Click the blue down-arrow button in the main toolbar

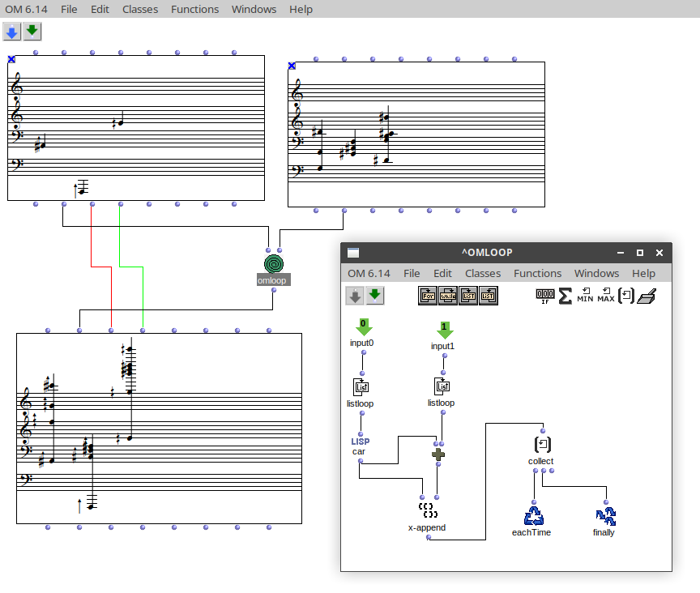(x=11, y=32)
